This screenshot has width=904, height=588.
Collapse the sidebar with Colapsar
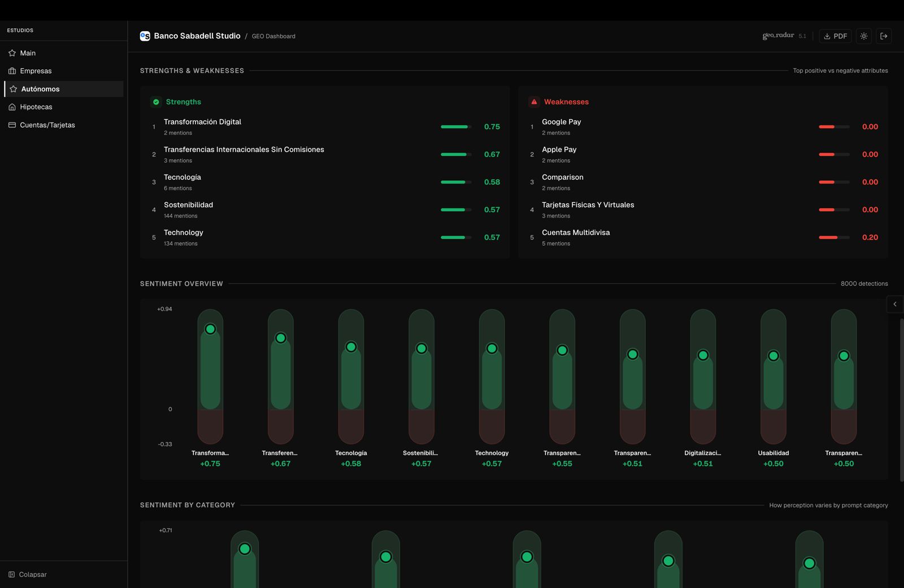point(28,574)
